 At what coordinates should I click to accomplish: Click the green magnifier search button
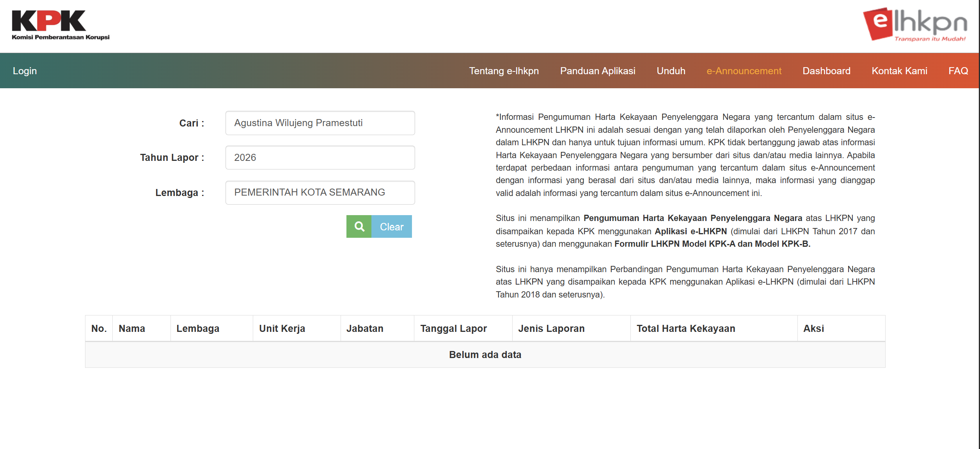coord(359,226)
